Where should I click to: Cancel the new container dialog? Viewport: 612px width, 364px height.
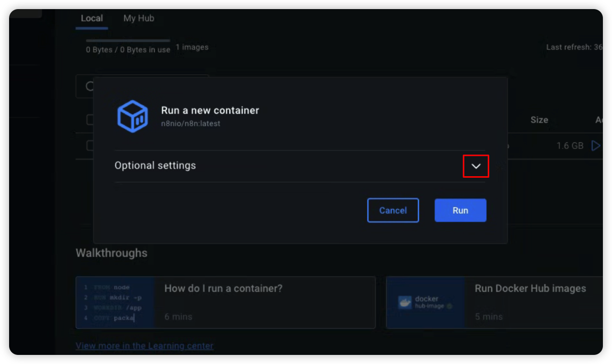(393, 211)
